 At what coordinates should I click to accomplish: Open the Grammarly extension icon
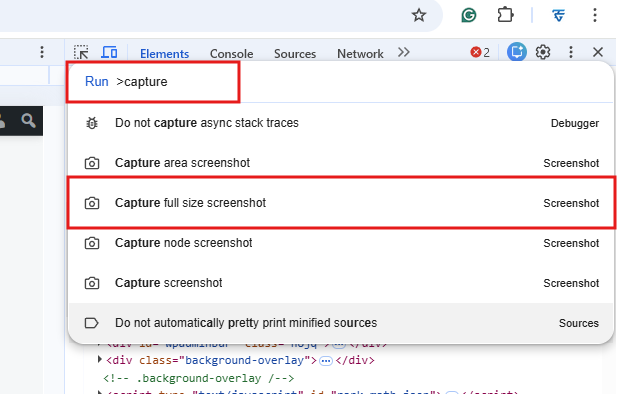(469, 15)
